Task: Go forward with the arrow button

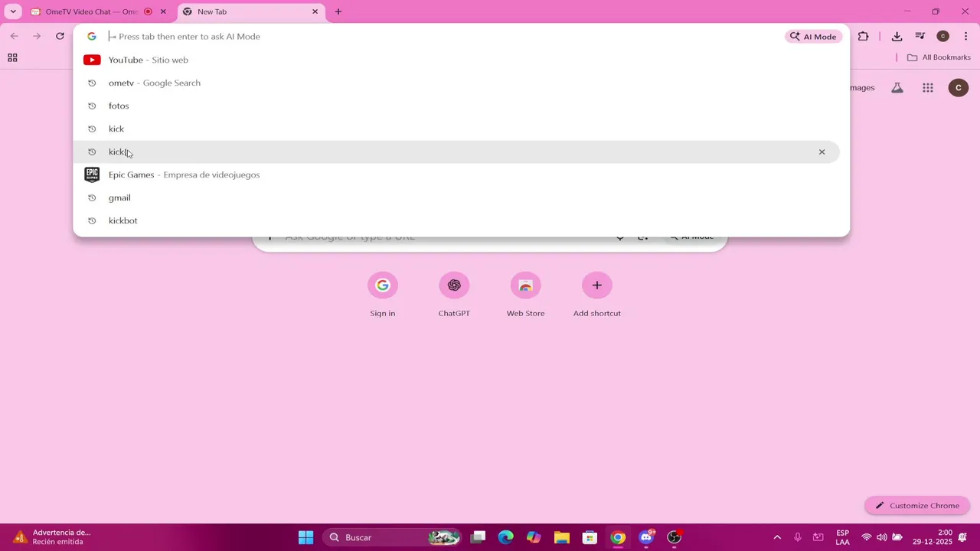Action: 37,36
